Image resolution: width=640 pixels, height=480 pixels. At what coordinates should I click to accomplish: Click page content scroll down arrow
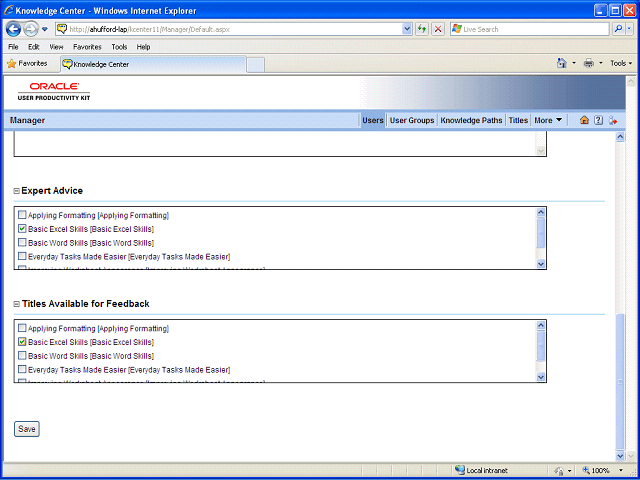(x=620, y=456)
